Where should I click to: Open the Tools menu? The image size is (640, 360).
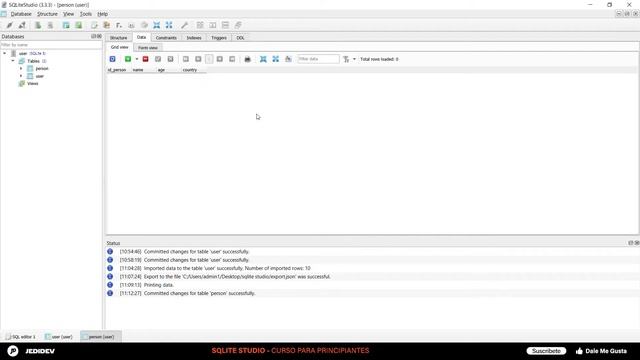pos(86,14)
